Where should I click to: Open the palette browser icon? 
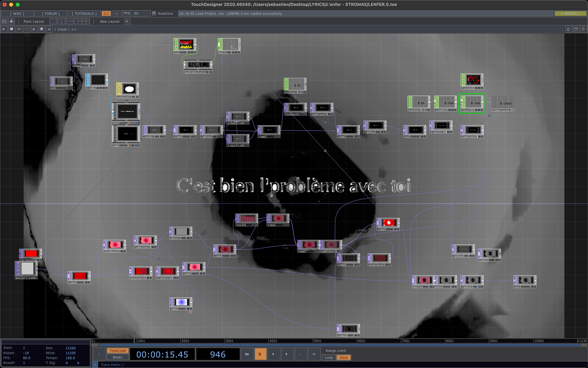pos(4,21)
